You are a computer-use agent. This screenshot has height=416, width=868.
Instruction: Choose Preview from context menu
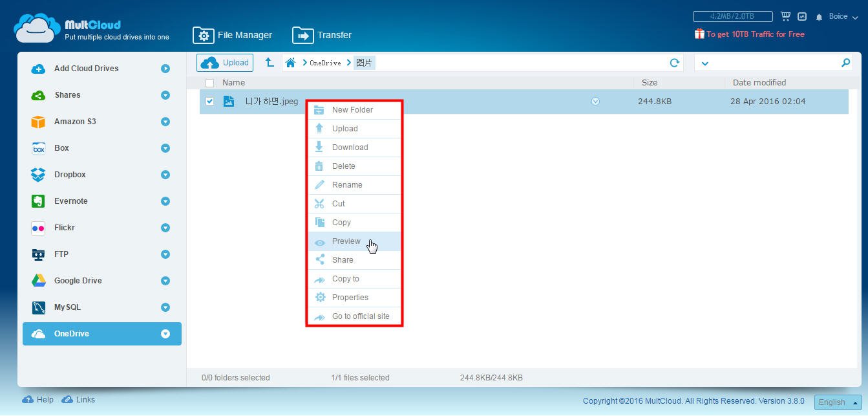[354, 241]
